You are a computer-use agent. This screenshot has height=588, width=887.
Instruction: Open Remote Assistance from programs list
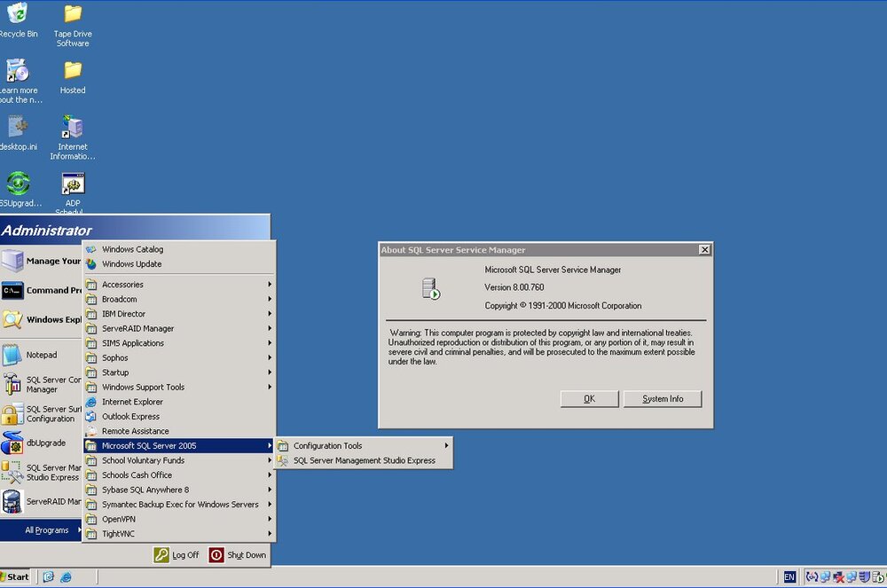point(180,431)
